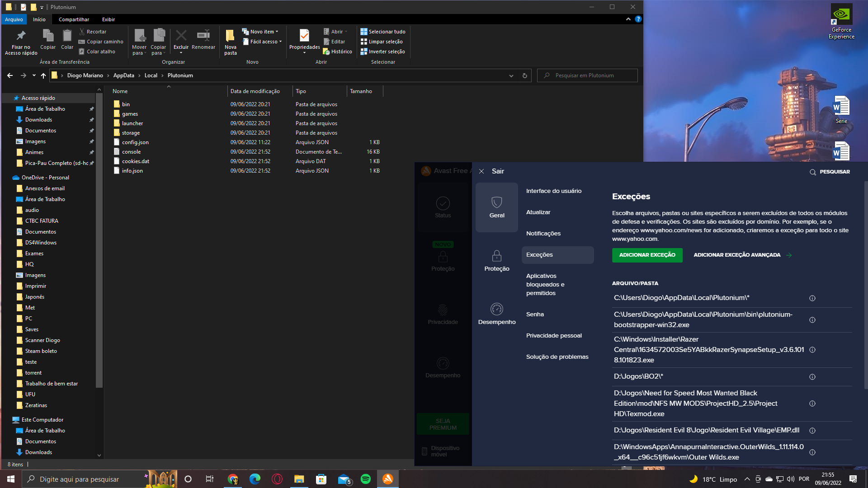Open Downloads under Acesso rápido
Viewport: 868px width, 488px height.
click(x=38, y=120)
